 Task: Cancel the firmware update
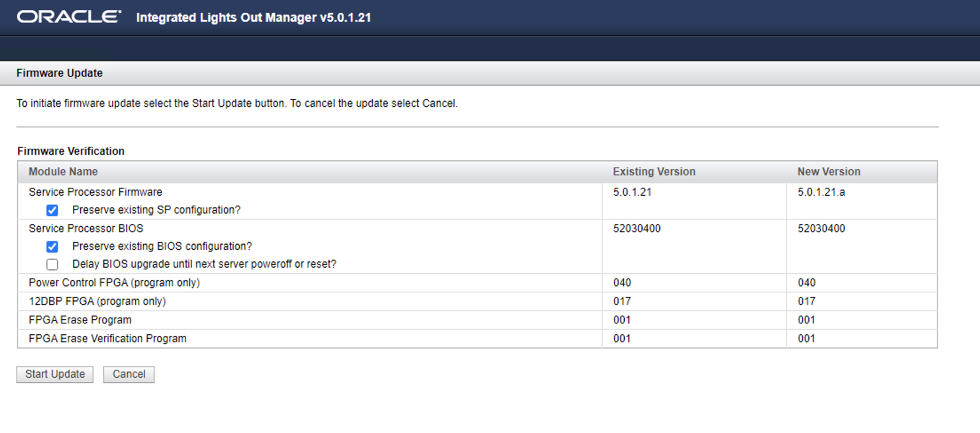tap(129, 374)
